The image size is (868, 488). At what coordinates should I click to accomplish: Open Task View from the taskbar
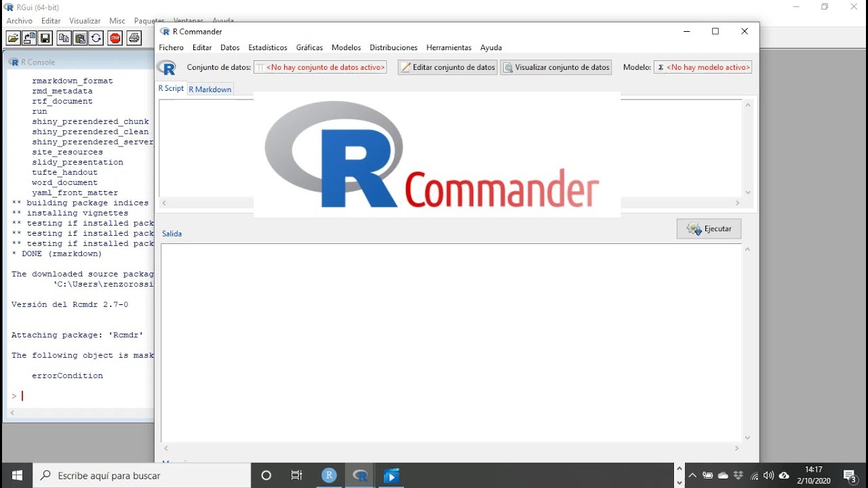297,475
